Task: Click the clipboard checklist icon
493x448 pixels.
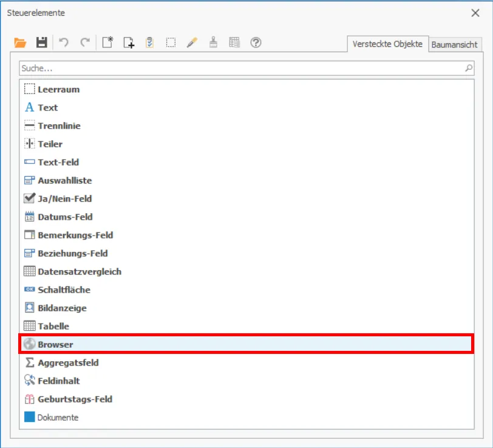Action: [x=149, y=42]
